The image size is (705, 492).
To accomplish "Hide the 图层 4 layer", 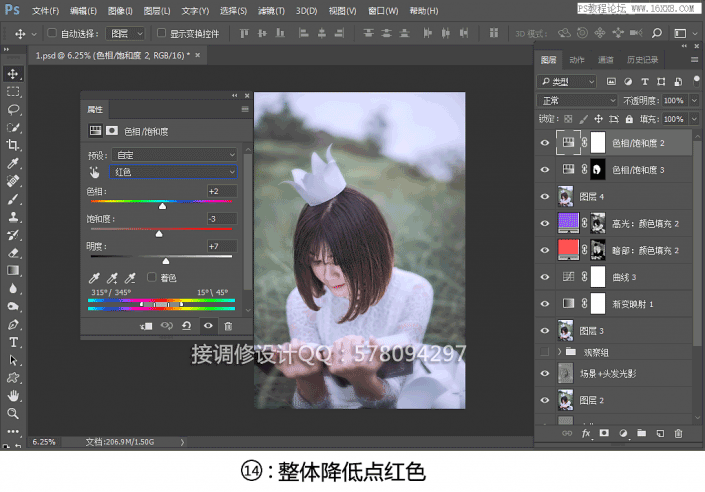I will (545, 197).
